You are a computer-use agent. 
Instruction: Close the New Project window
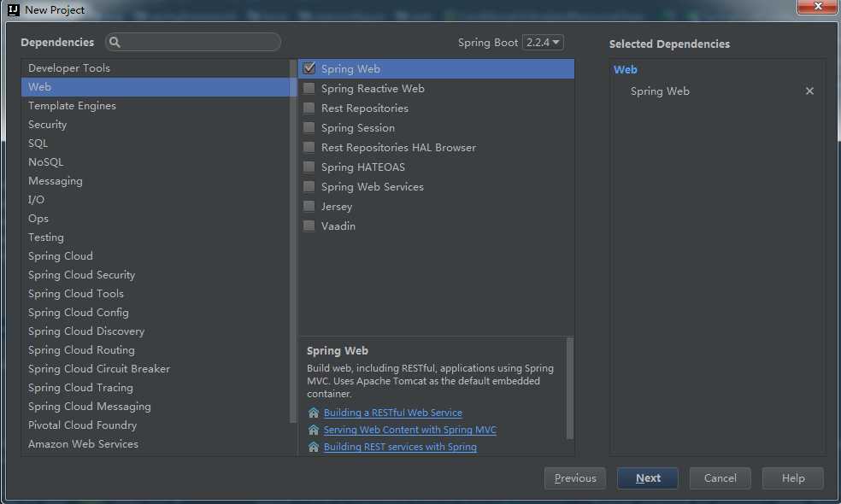pyautogui.click(x=817, y=7)
